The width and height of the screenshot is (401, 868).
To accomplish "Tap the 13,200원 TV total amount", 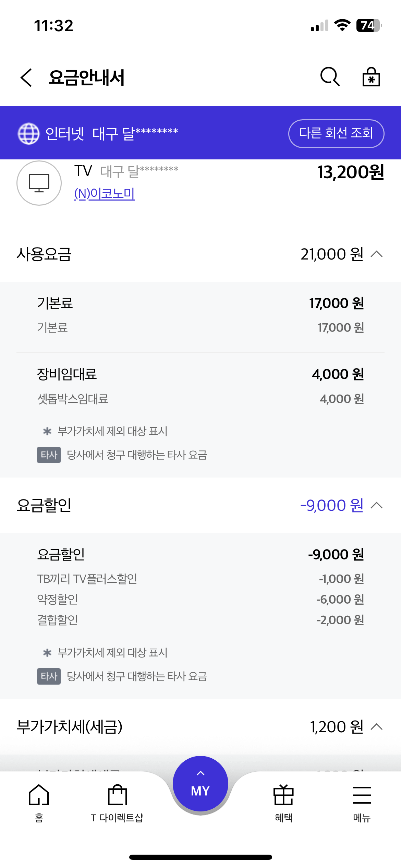I will click(350, 172).
